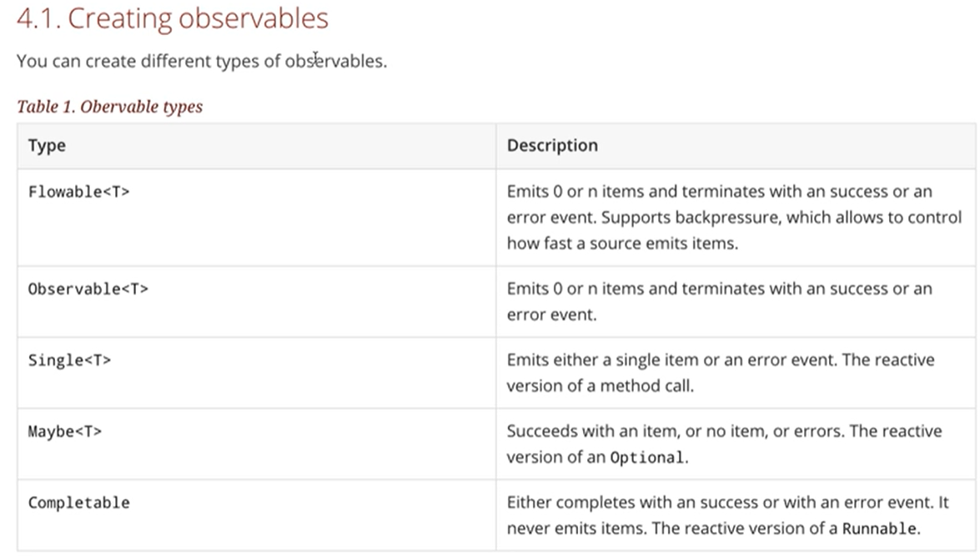Select the Flowable<T> type cell
This screenshot has width=980, height=558.
point(78,192)
